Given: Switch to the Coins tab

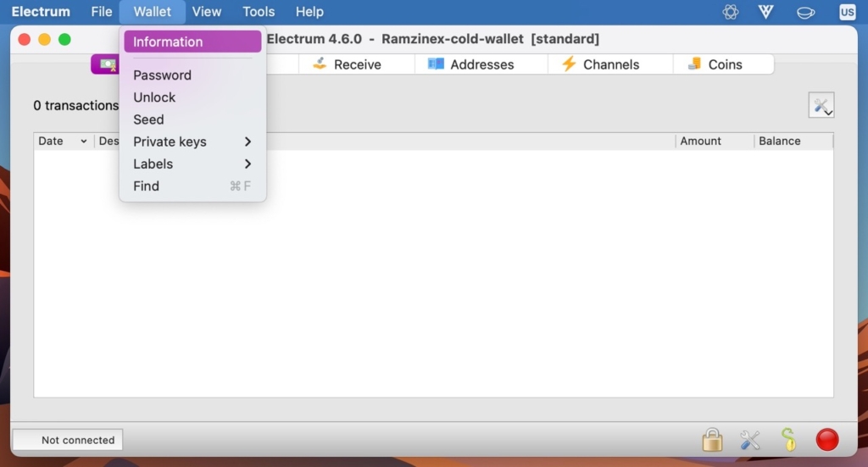Looking at the screenshot, I should pyautogui.click(x=724, y=64).
